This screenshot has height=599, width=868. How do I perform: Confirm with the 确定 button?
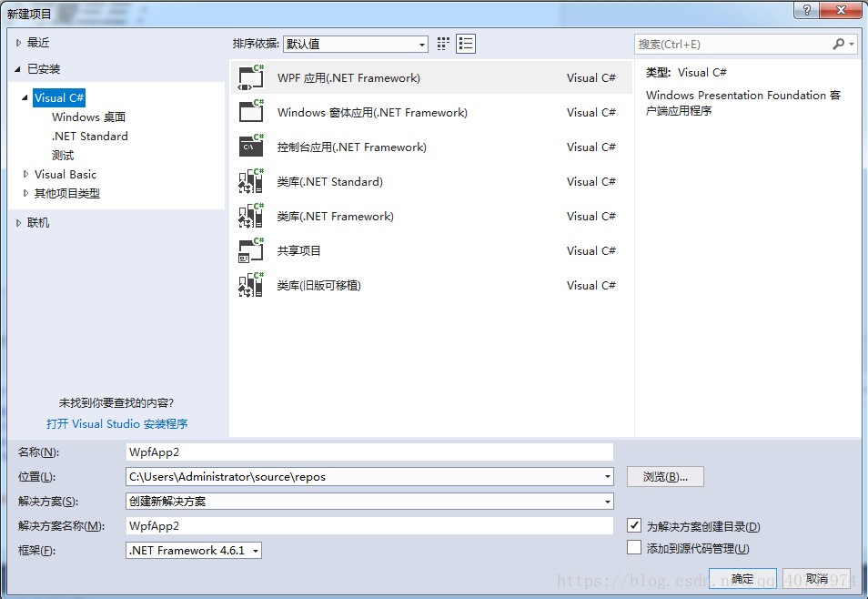click(742, 579)
